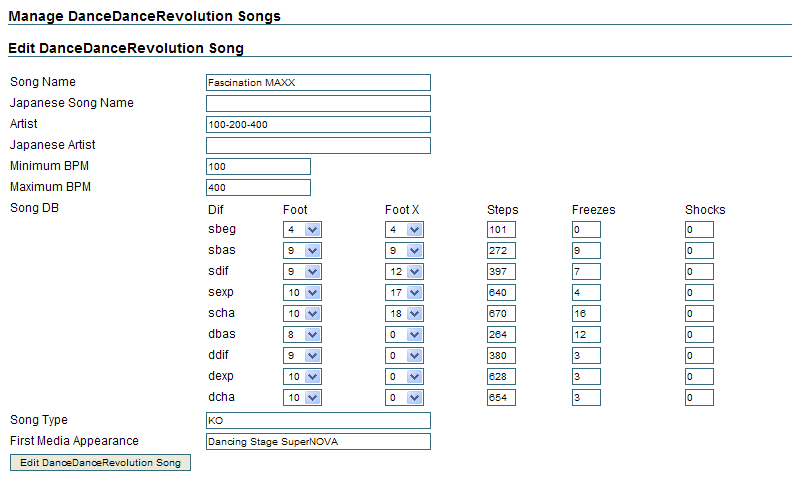Open the ddif Foot dropdown
This screenshot has width=800, height=479.
[302, 356]
